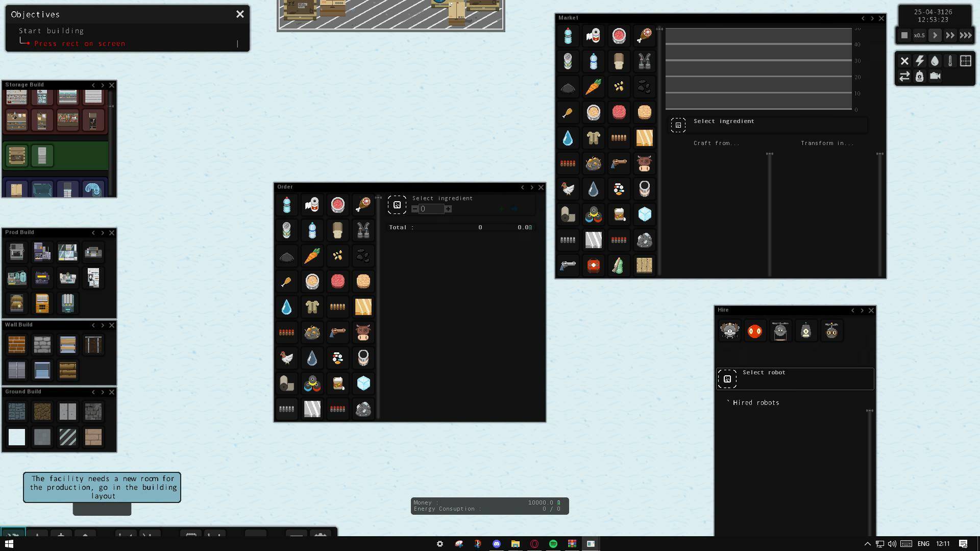
Task: Select the red brick wall in Wall Build
Action: pos(17,345)
